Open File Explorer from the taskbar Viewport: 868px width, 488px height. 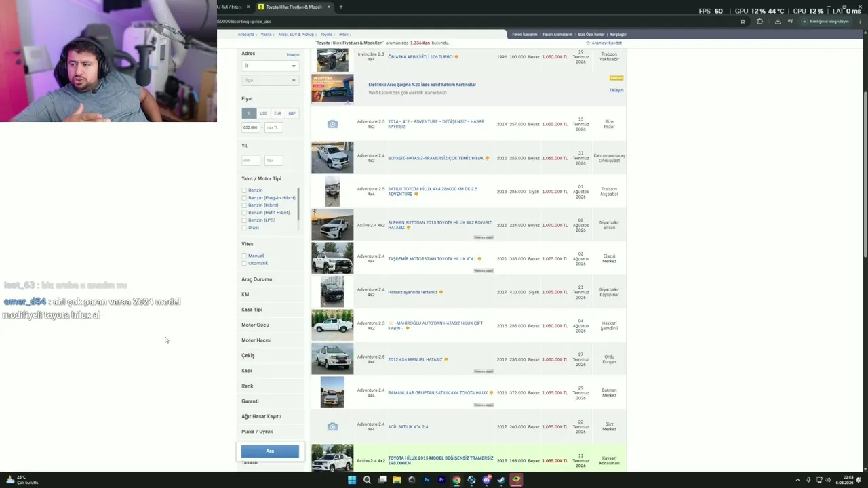pos(397,480)
